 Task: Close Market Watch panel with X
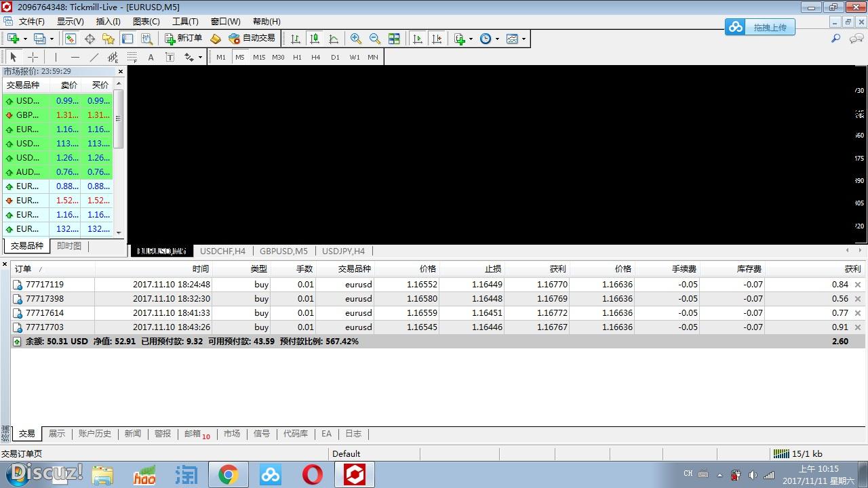[121, 71]
